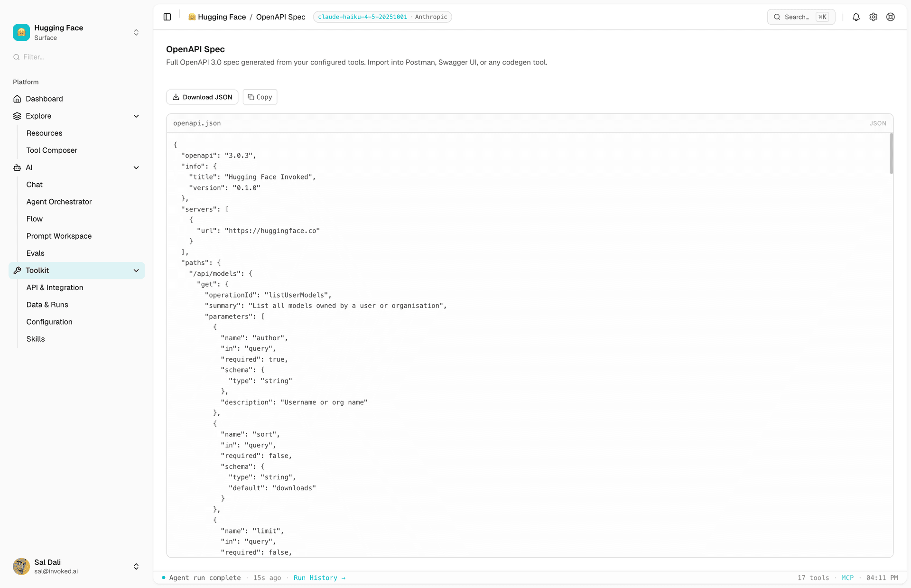Open Tool Composer

click(x=52, y=150)
